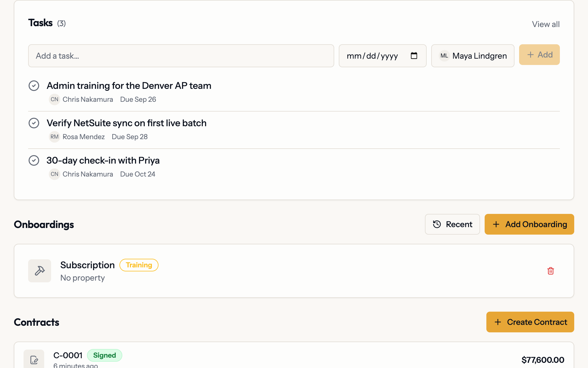The width and height of the screenshot is (588, 368).
Task: Open 30-day check-in with Priya task title
Action: point(103,160)
